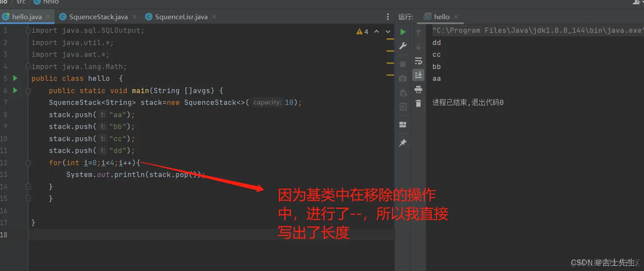Open the editor three-dot options menu
Image resolution: width=644 pixels, height=271 pixels.
point(388,16)
